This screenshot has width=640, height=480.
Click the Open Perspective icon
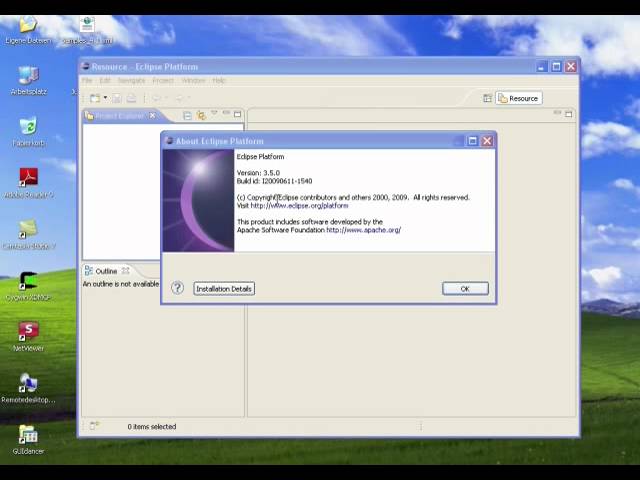pyautogui.click(x=487, y=98)
